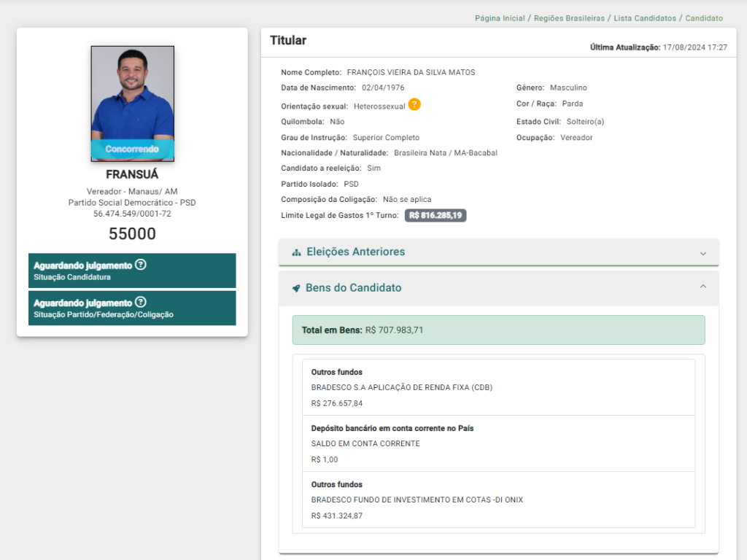The image size is (747, 560).
Task: Click the R$ 816.285,19 spending limit badge
Action: coord(436,216)
